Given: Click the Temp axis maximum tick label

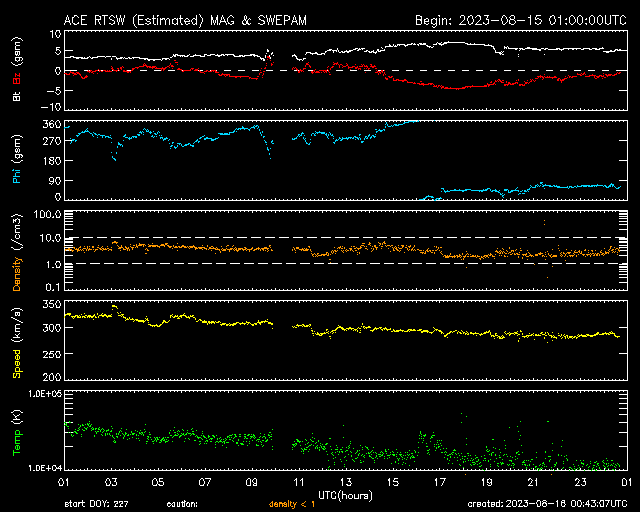Looking at the screenshot, I should [x=45, y=394].
